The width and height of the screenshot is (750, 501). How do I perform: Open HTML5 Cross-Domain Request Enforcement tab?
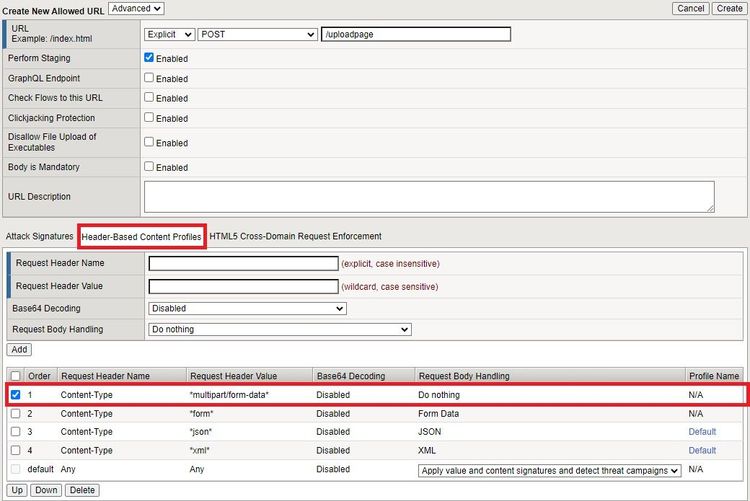coord(295,236)
